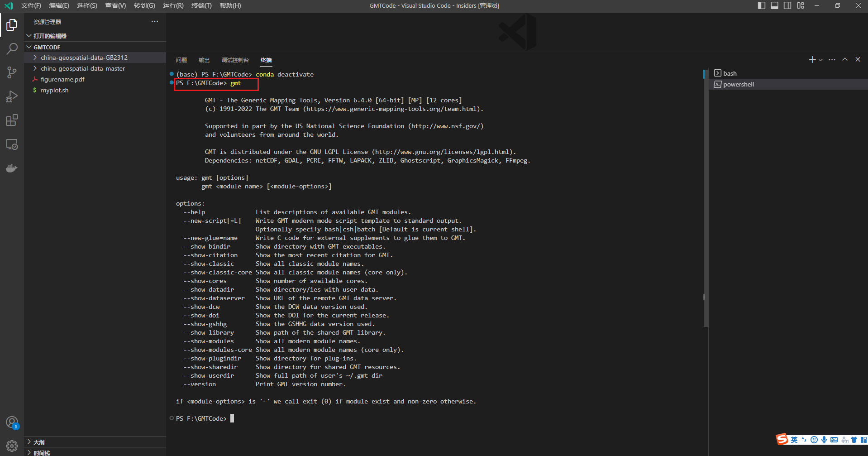Click the Sogou account avatar icon
Viewport: 868px width, 456px height.
pos(844,440)
